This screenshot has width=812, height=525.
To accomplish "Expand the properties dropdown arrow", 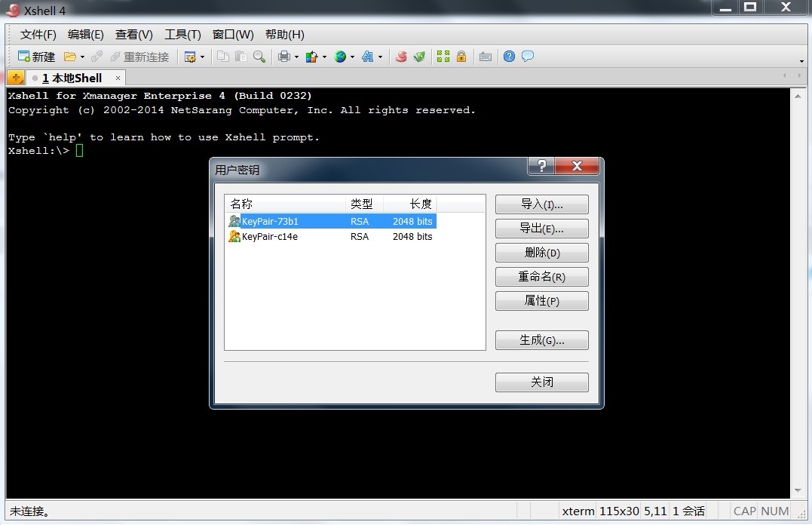I will coord(203,57).
